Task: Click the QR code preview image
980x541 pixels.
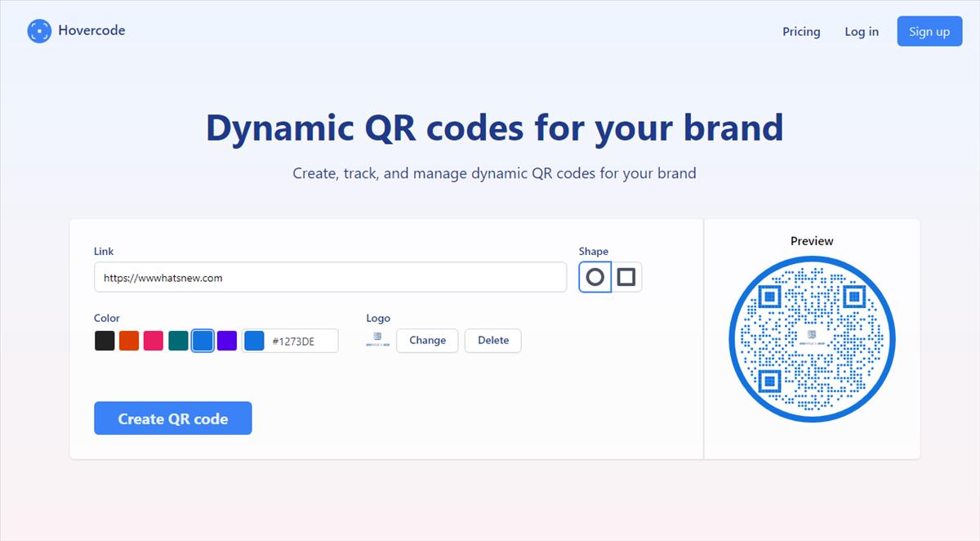Action: 812,338
